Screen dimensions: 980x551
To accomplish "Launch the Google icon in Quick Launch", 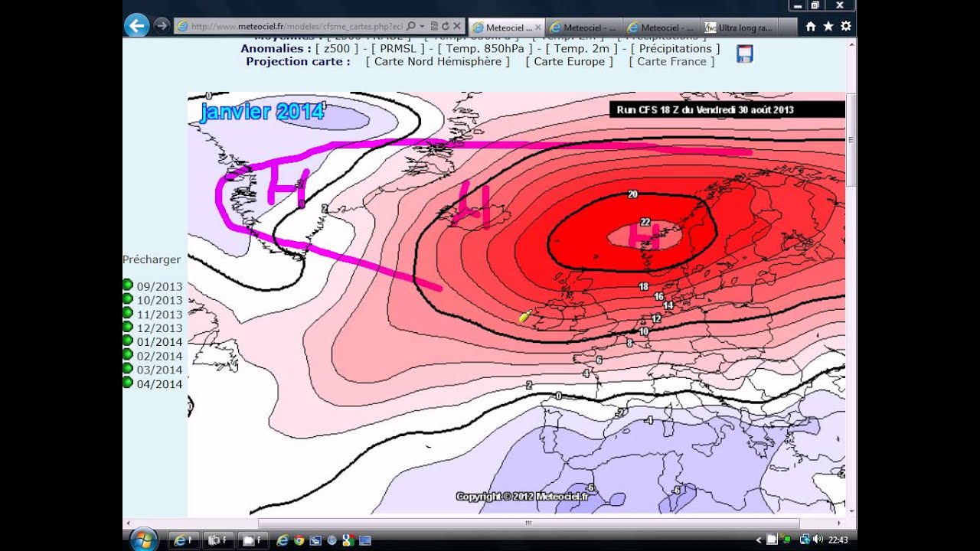I will pyautogui.click(x=348, y=540).
